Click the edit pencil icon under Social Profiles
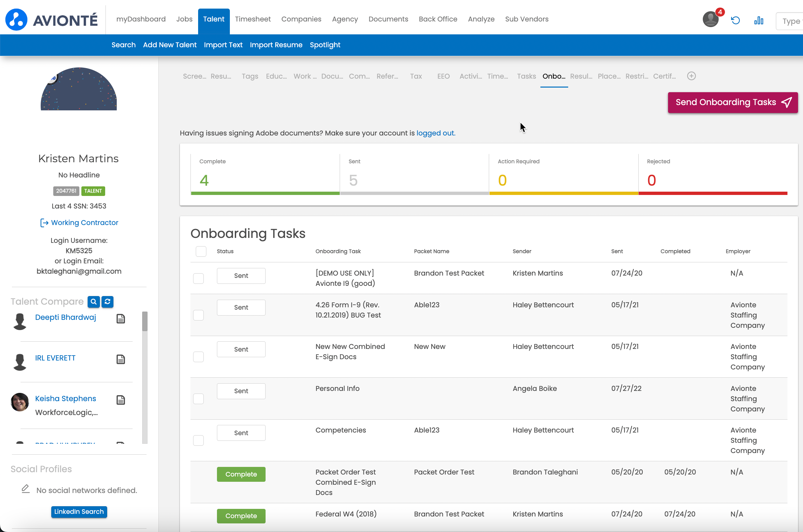 26,489
